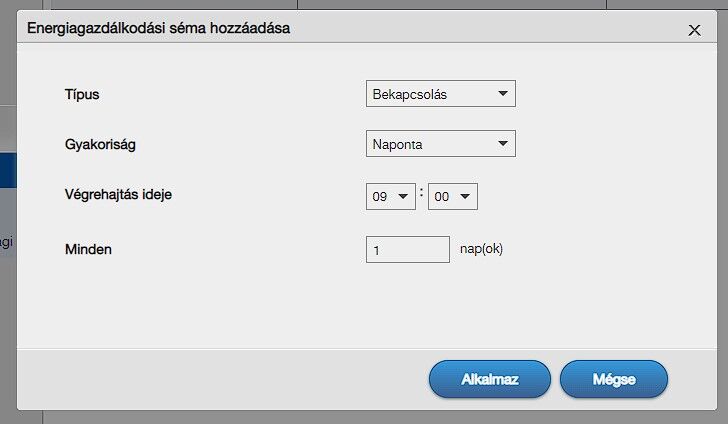Click the colon between hour and minute
Viewport: 728px width, 424px height.
[x=422, y=193]
